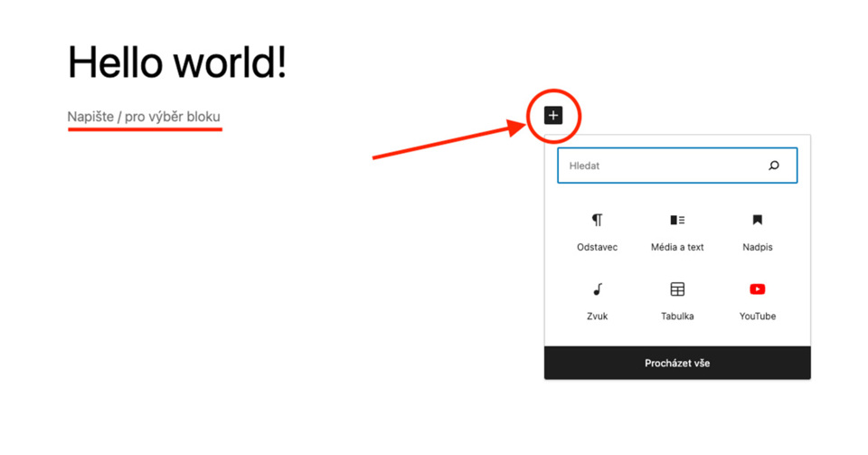Insert the Zvuk audio block
This screenshot has height=455, width=868.
[x=597, y=301]
